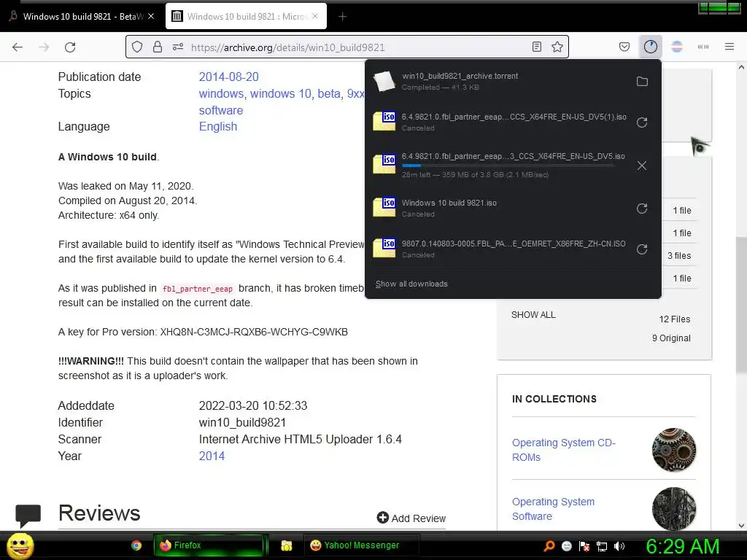Viewport: 747px width, 560px height.
Task: Open the volume speaker tray icon
Action: point(619,546)
